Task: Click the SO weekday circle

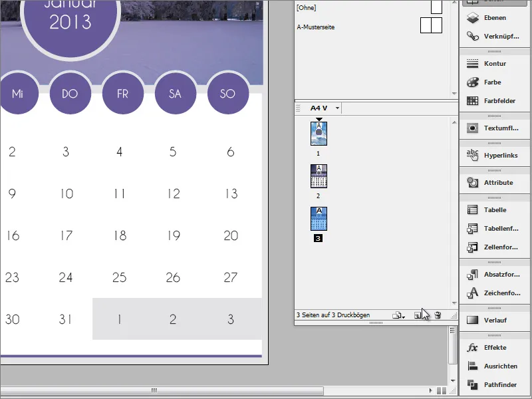Action: [228, 94]
